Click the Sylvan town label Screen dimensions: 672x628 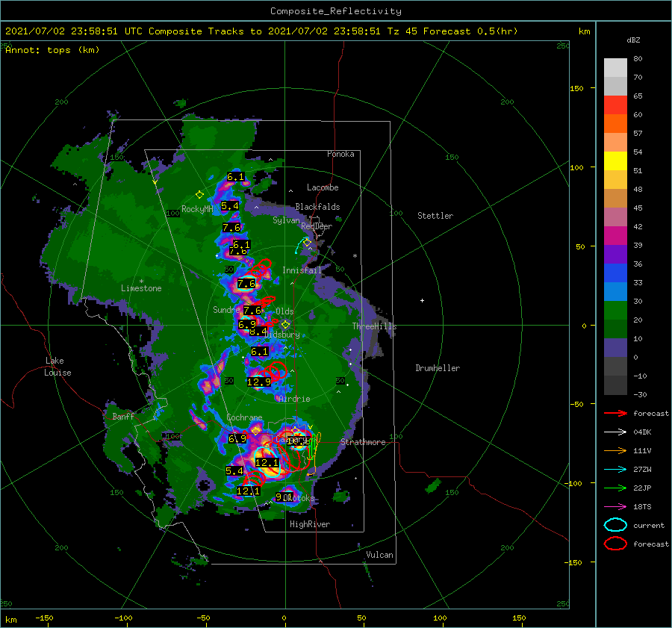point(286,220)
